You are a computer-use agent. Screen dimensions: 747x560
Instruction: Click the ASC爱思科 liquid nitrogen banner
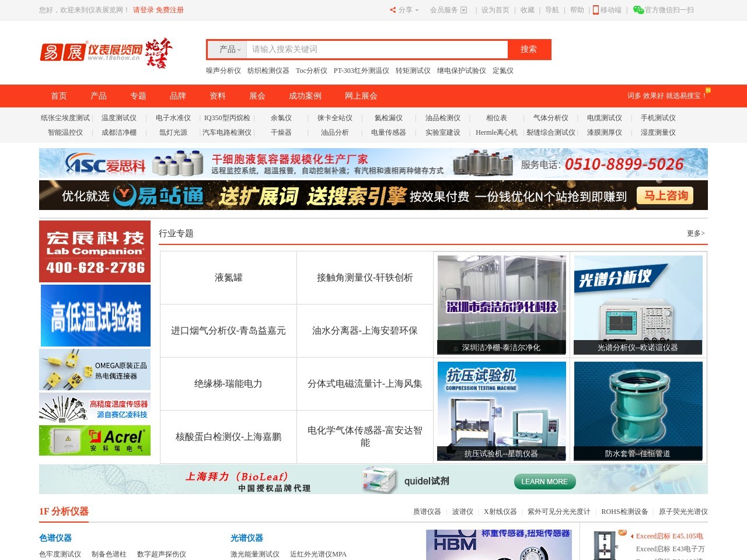click(x=373, y=163)
